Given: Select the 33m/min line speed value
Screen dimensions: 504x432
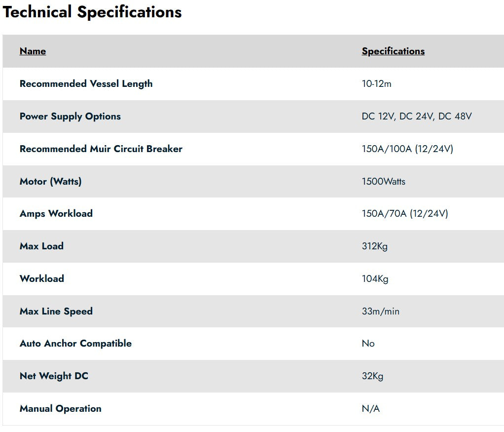Looking at the screenshot, I should click(x=380, y=312).
